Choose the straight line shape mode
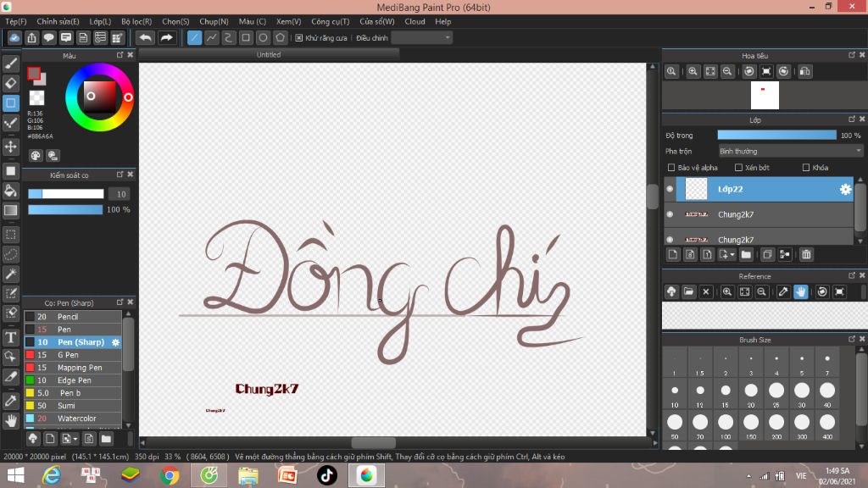Viewport: 868px width, 488px height. 194,37
